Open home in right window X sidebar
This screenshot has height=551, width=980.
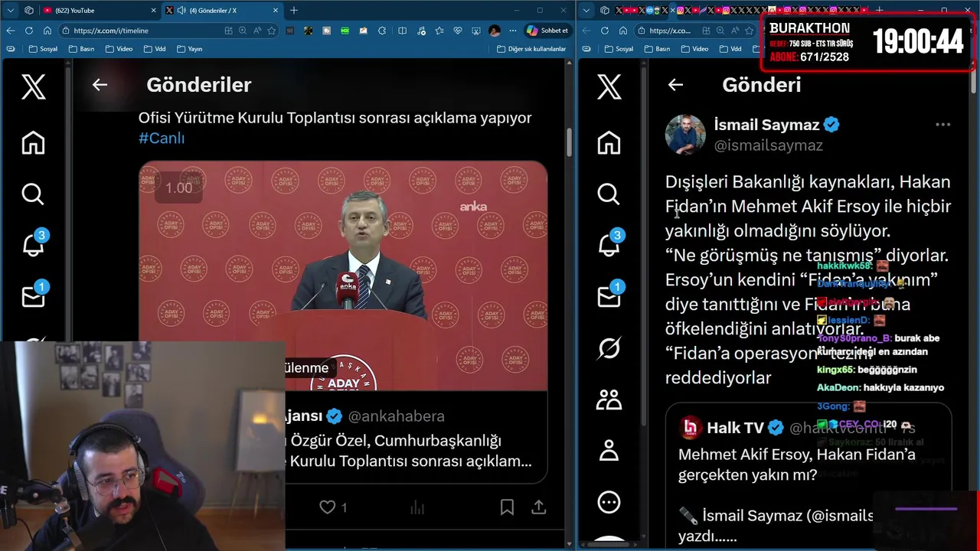point(609,143)
